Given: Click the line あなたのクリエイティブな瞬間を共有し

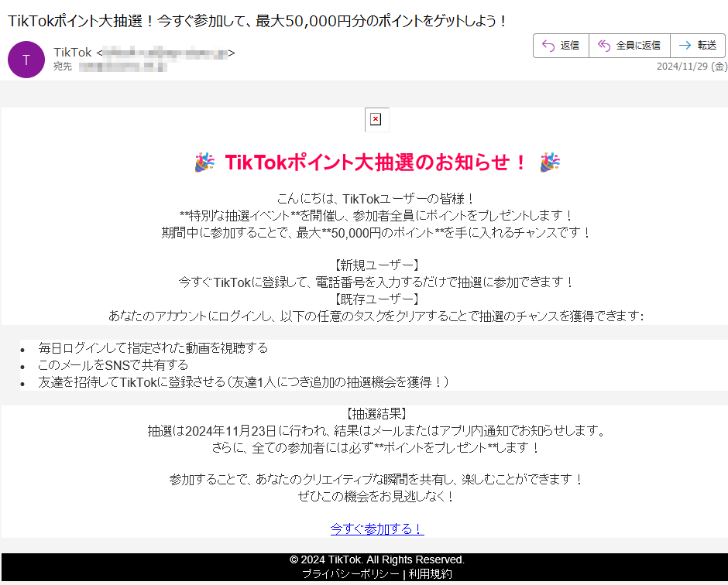Looking at the screenshot, I should (376, 480).
